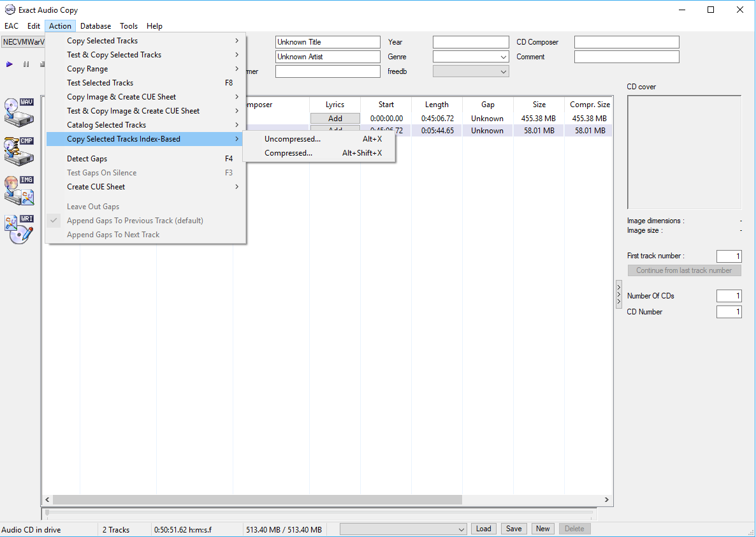Select Detect Gaps menu item
756x537 pixels.
pyautogui.click(x=146, y=158)
